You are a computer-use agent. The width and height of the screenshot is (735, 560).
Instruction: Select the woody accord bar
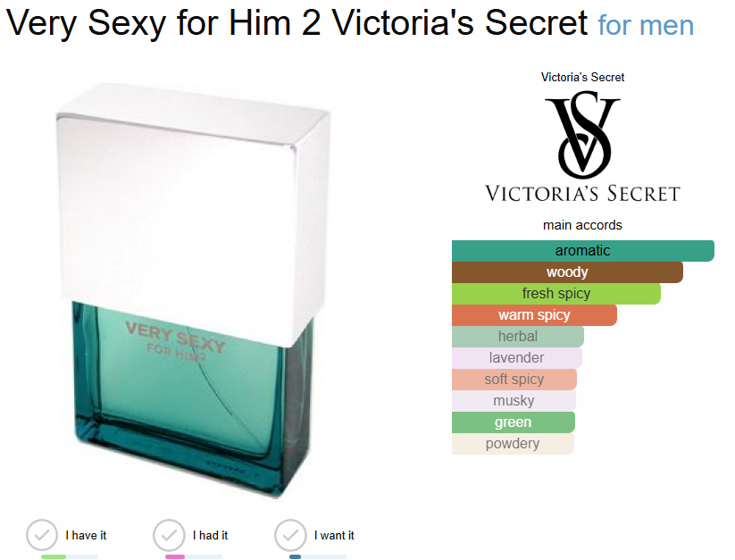coord(567,272)
